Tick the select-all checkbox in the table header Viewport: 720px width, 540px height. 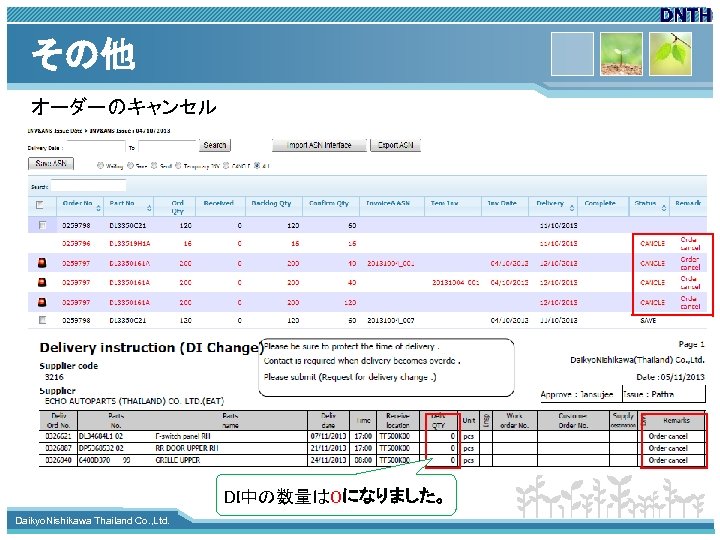[x=40, y=205]
